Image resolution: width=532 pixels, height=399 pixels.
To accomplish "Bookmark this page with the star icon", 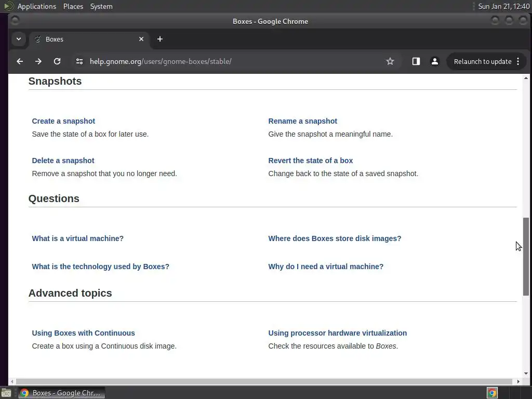I will click(390, 61).
